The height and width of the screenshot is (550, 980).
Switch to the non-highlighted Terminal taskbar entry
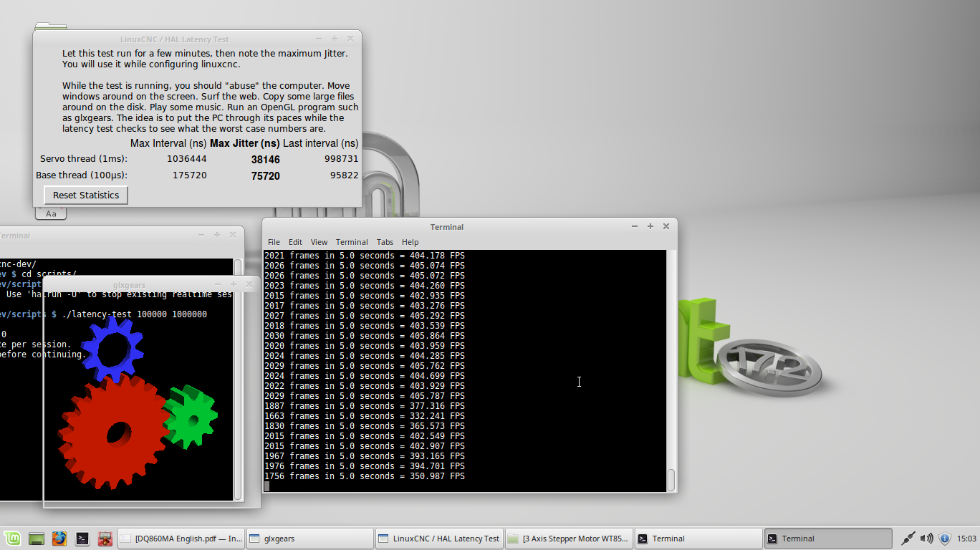click(x=698, y=539)
